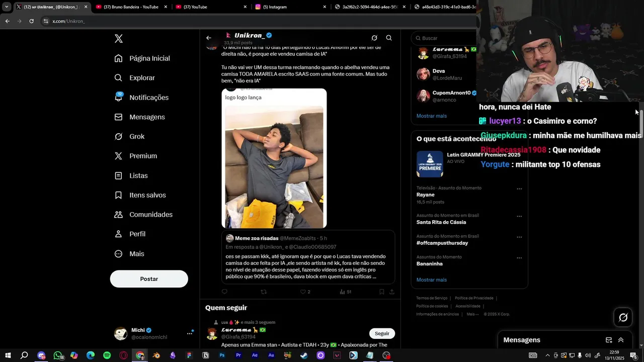This screenshot has width=644, height=362.
Task: Click the floating Grok button
Action: 623,317
